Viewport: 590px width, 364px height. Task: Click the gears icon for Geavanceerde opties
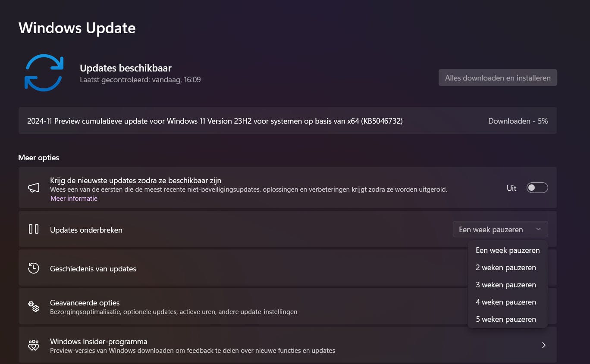point(34,306)
